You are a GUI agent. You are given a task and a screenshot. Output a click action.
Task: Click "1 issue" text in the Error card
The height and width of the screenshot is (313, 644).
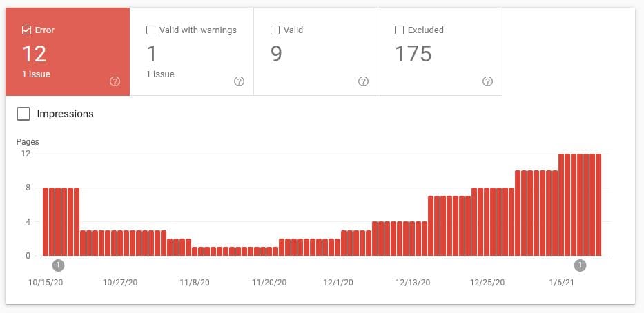pos(36,74)
